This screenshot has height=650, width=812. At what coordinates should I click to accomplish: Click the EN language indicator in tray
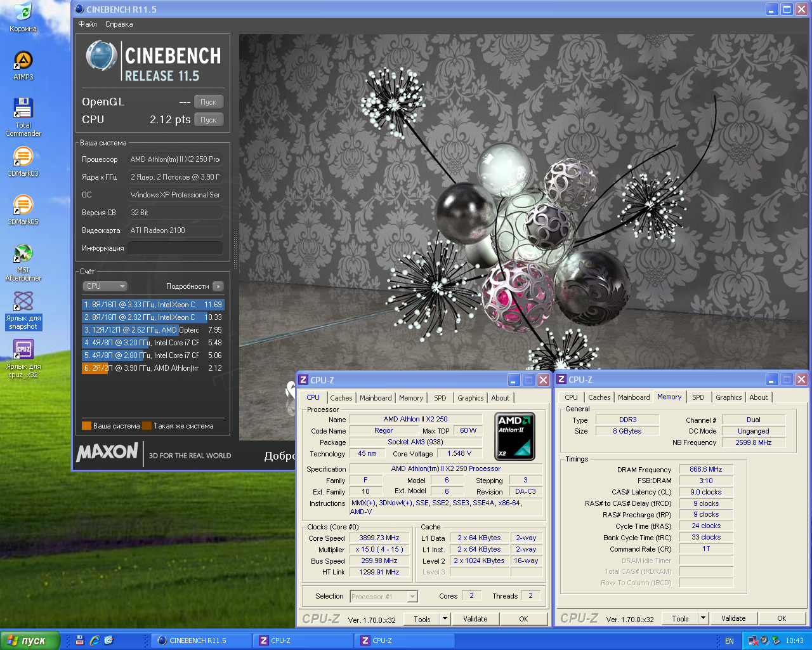coord(730,641)
